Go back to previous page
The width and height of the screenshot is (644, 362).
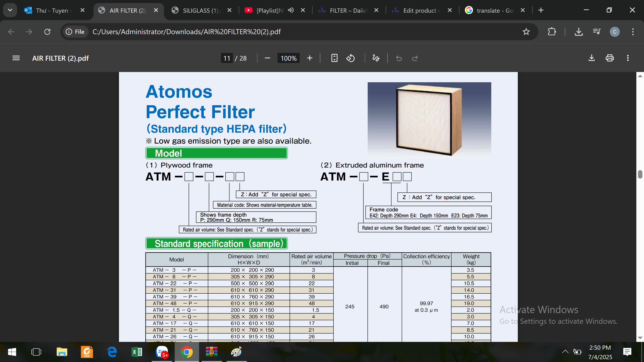tap(11, 32)
